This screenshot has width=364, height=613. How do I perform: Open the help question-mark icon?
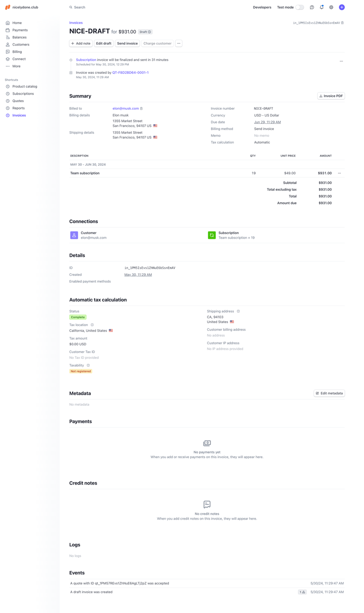(312, 7)
